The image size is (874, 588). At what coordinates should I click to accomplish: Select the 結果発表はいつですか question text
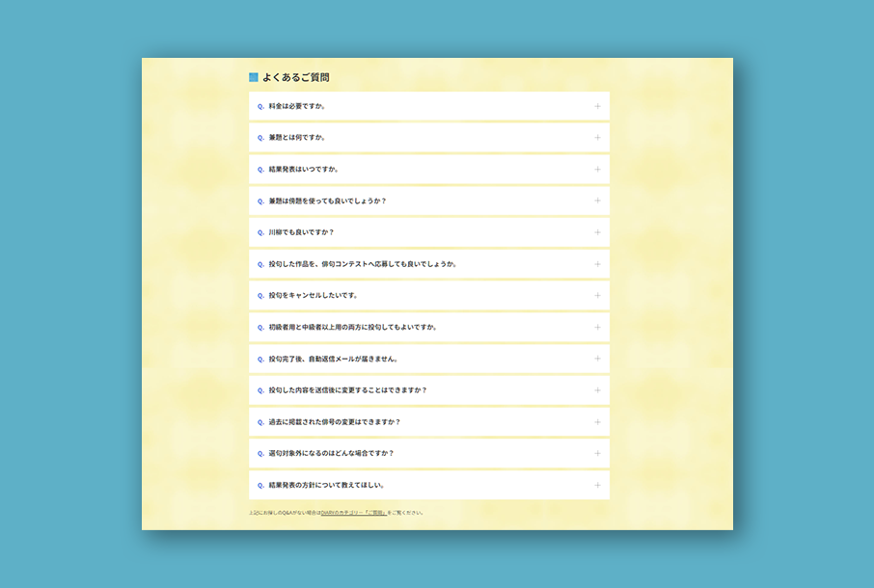tap(303, 170)
